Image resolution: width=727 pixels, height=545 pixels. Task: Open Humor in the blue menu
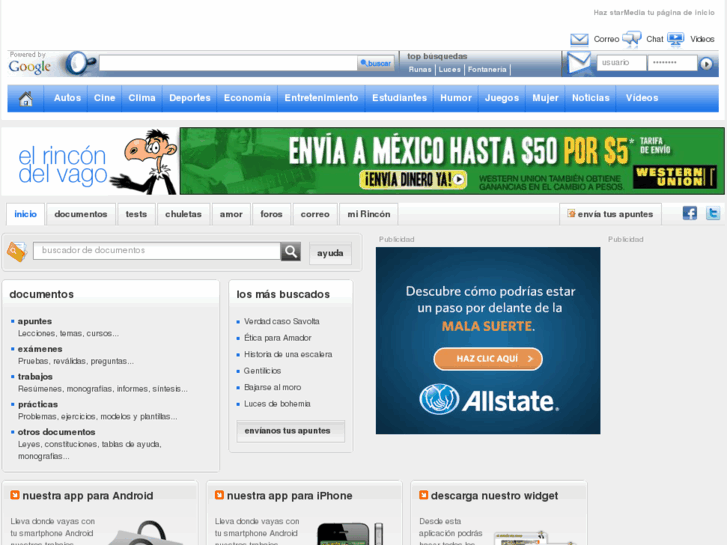(456, 98)
